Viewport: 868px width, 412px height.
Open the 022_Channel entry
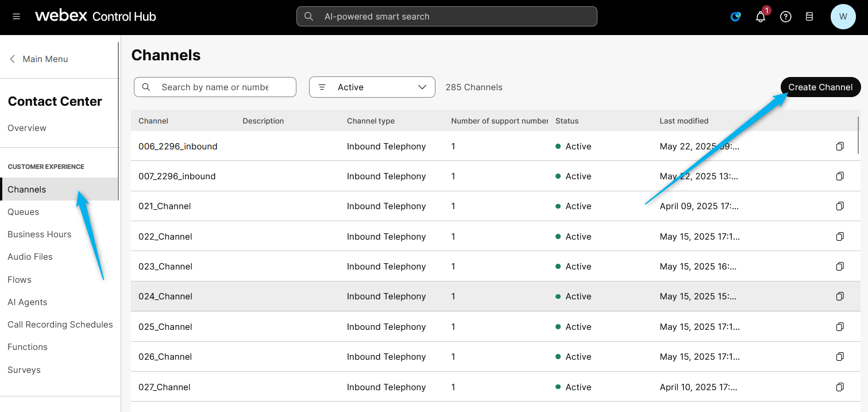click(x=165, y=237)
